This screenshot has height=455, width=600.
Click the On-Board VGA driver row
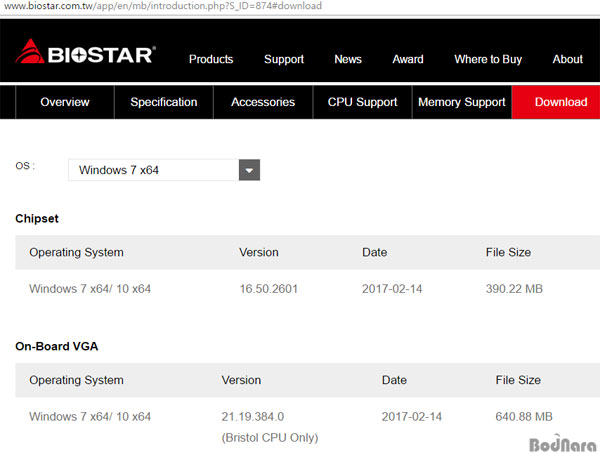click(308, 426)
